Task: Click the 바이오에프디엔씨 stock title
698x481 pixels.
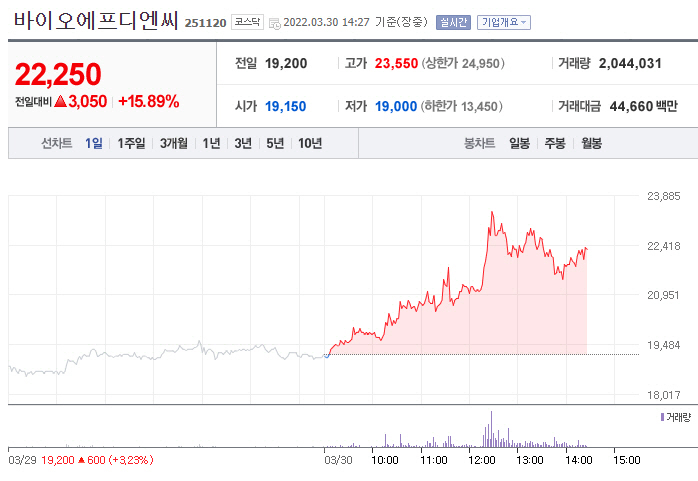Action: click(94, 20)
